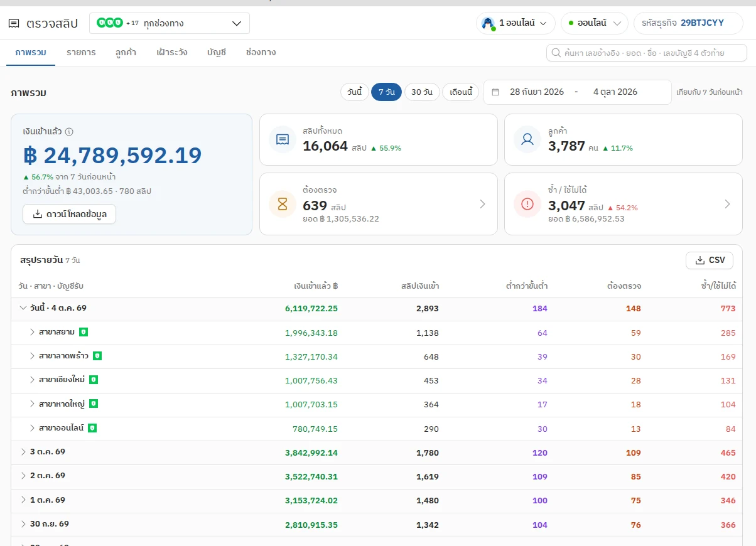
Task: Expand the 3 ต.ค. 69 row
Action: [23, 452]
